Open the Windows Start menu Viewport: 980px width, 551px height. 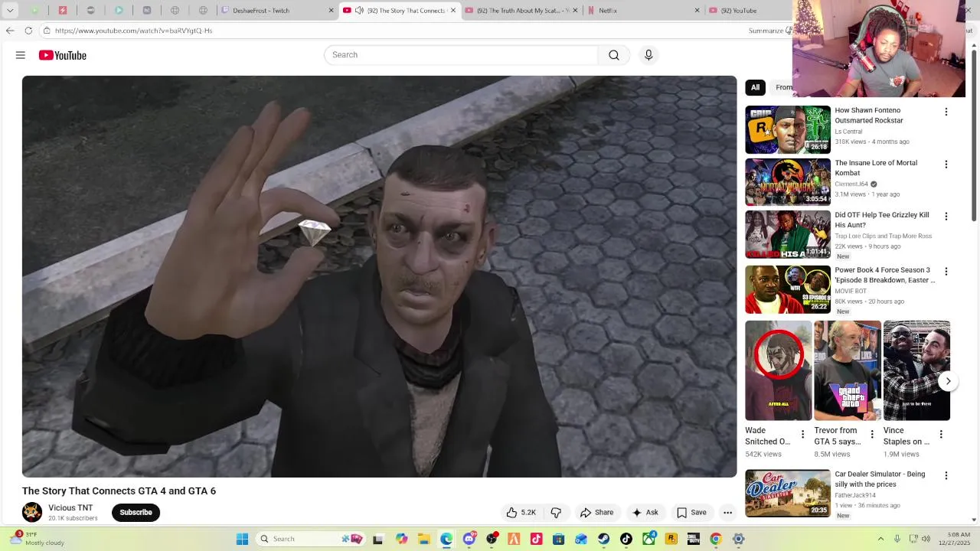coord(242,539)
